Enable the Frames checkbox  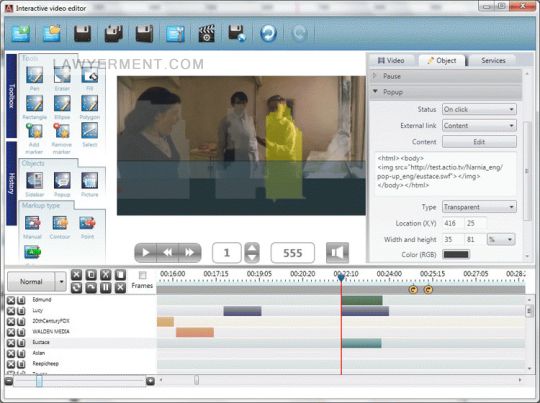pos(142,275)
